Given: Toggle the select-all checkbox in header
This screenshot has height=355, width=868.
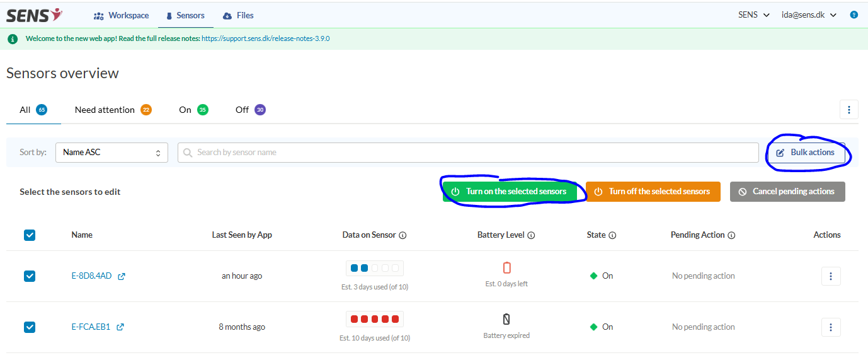Looking at the screenshot, I should [30, 235].
